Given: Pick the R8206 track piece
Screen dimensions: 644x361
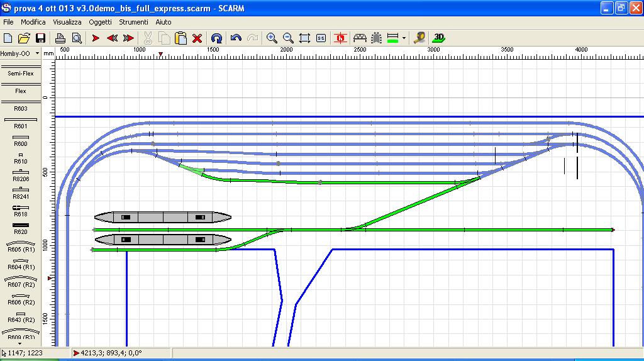Looking at the screenshot, I should tap(21, 176).
